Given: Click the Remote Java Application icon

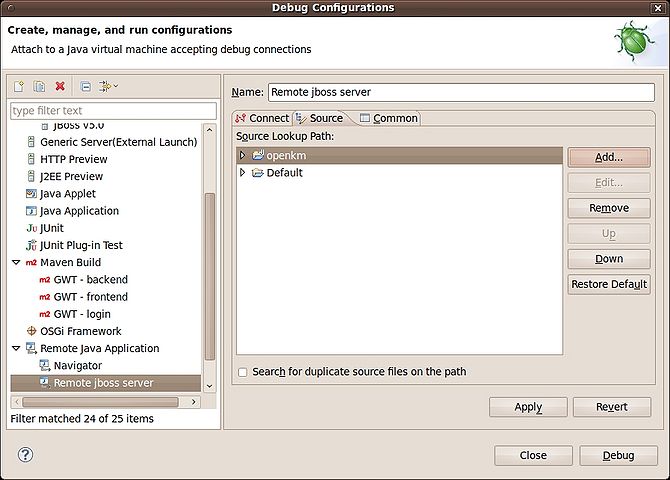Looking at the screenshot, I should click(31, 348).
